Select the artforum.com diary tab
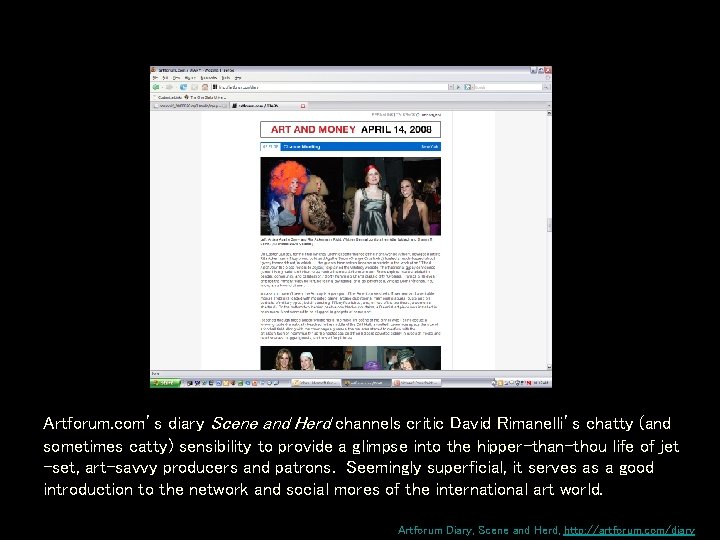Viewport: 720px width, 540px height. point(269,106)
